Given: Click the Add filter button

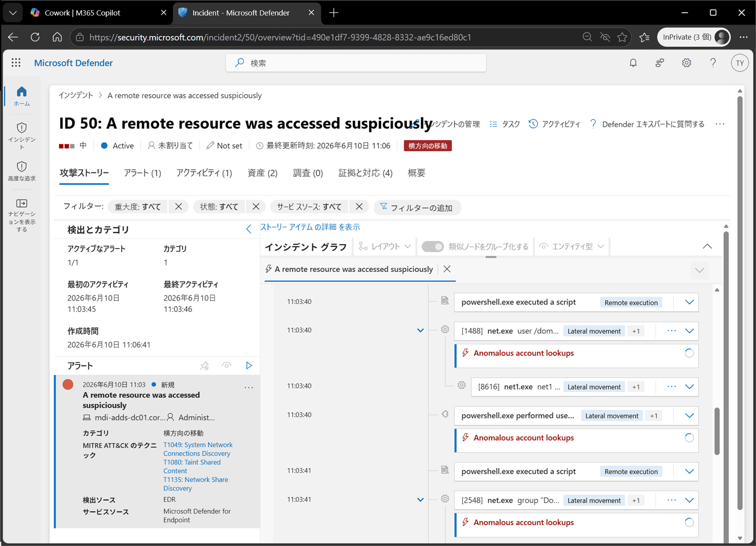Looking at the screenshot, I should pos(417,207).
